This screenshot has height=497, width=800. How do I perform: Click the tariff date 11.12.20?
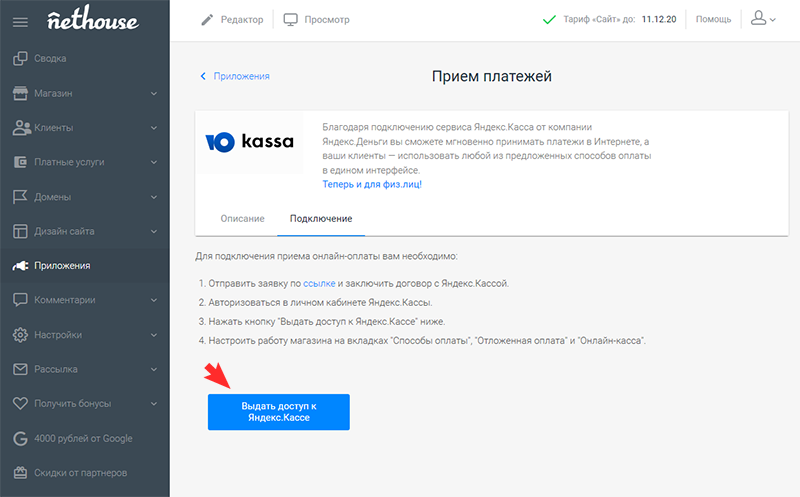coord(659,19)
